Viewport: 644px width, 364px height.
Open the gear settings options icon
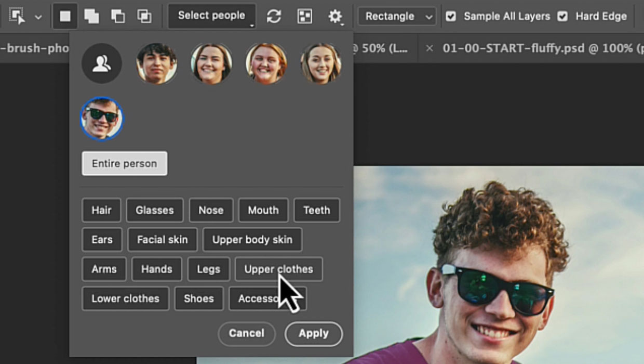click(x=335, y=16)
